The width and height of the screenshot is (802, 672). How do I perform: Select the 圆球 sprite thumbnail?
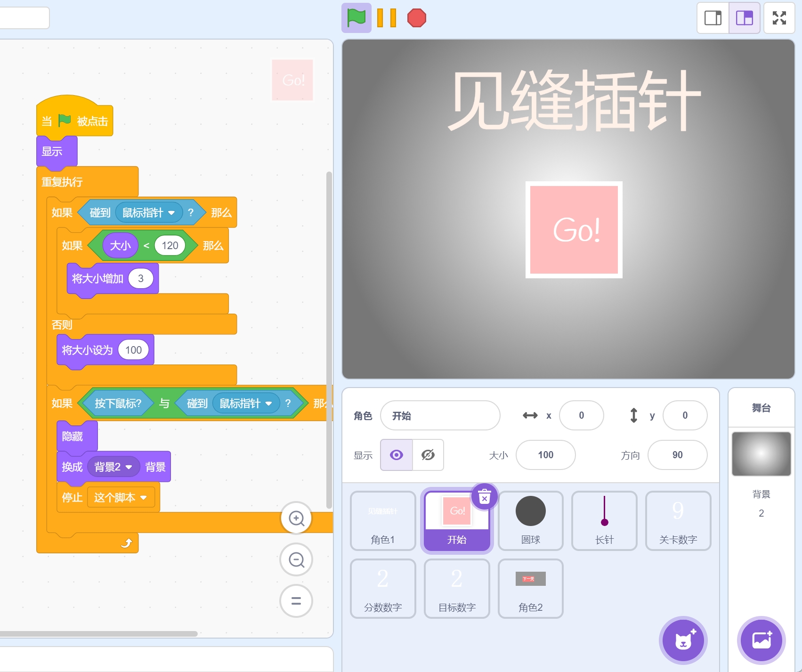coord(530,520)
